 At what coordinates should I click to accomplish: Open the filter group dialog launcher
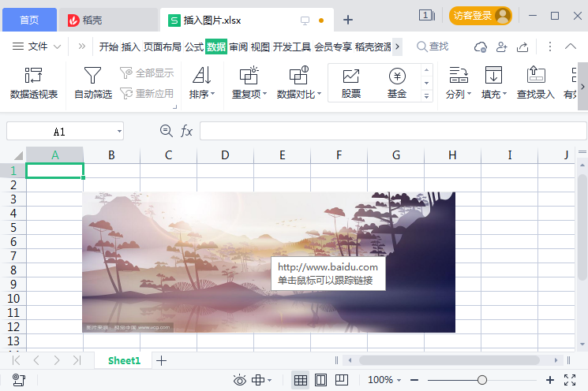coord(175,106)
